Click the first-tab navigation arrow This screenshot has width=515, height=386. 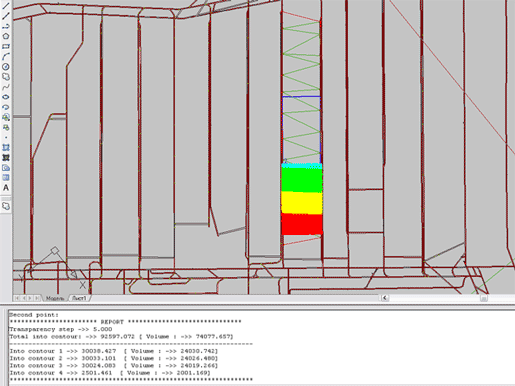(x=17, y=298)
